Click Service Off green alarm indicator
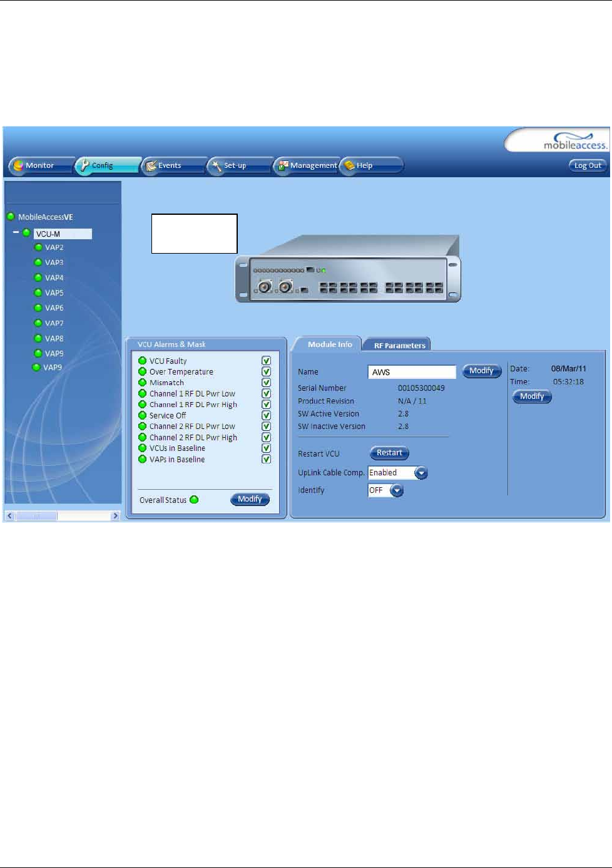 [x=143, y=415]
